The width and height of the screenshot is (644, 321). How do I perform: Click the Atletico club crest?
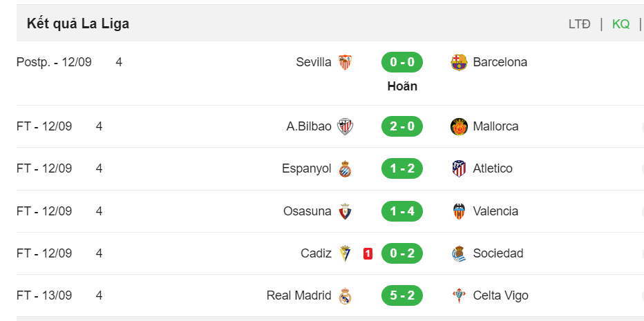click(459, 168)
